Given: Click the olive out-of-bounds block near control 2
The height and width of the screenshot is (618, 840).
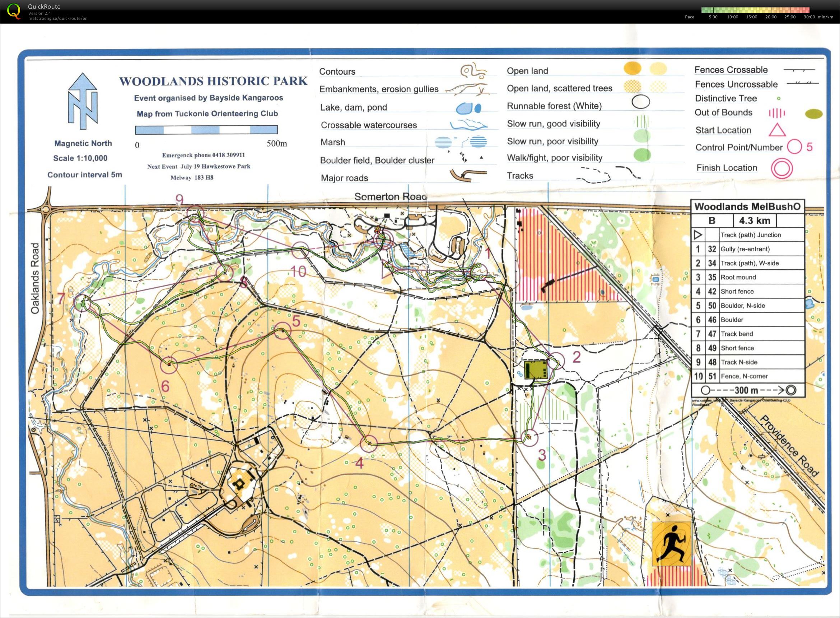Looking at the screenshot, I should [x=536, y=370].
